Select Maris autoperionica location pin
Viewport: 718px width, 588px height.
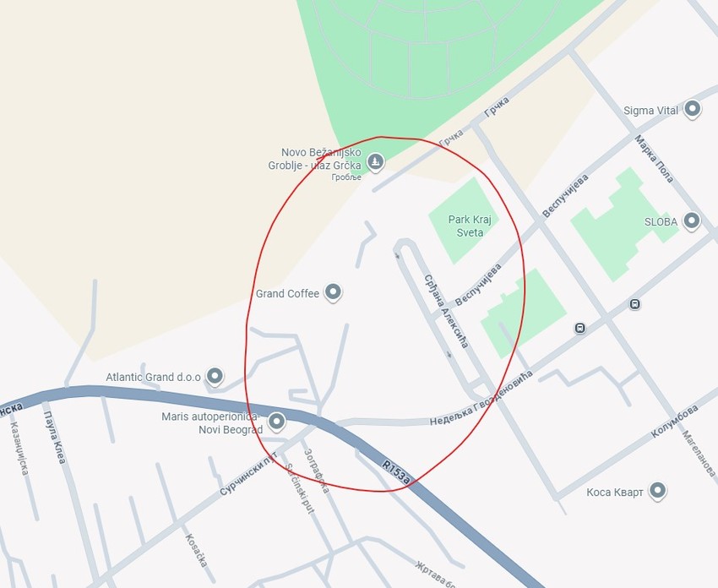(276, 422)
